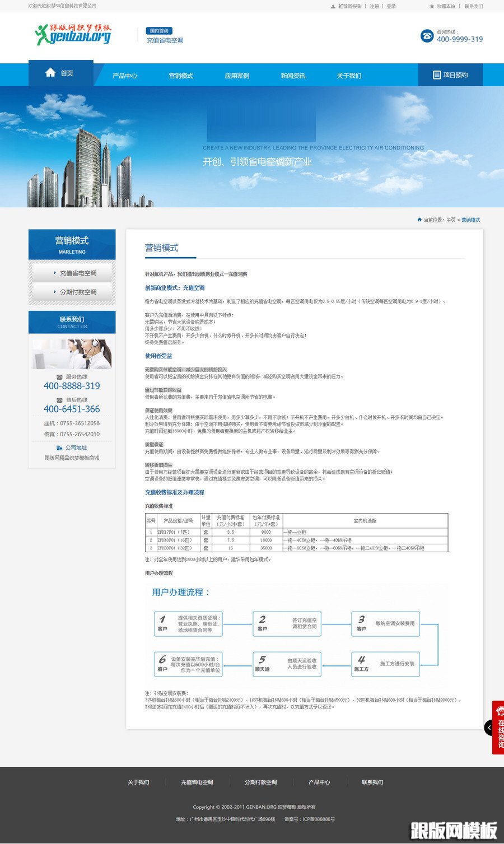This screenshot has height=844, width=504.
Task: Go to the 首页 home tab
Action: 61,73
